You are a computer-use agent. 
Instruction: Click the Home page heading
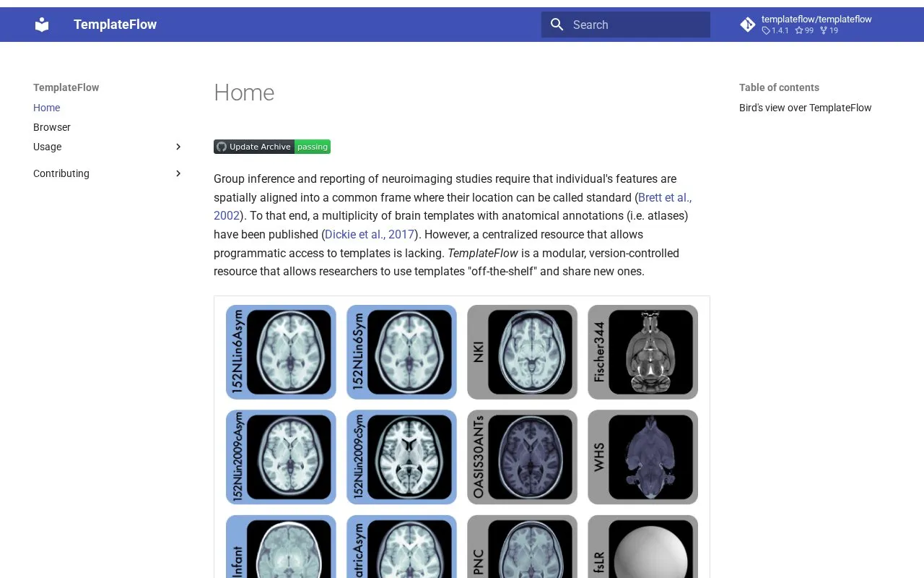pos(244,92)
